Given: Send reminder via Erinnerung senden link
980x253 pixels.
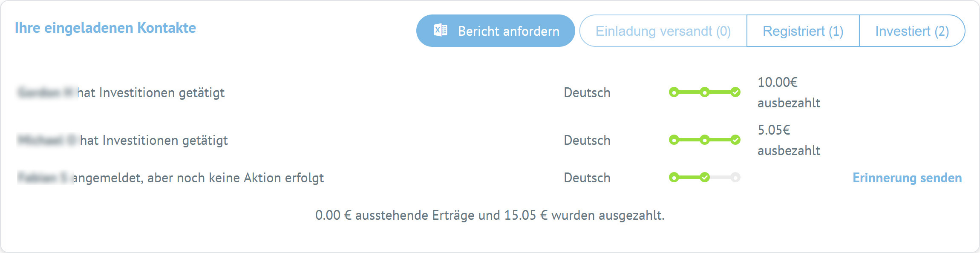Looking at the screenshot, I should (x=907, y=178).
